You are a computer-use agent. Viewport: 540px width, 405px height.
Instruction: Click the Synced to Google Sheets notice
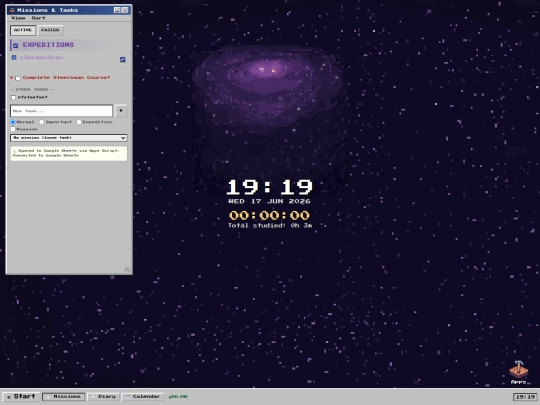69,153
